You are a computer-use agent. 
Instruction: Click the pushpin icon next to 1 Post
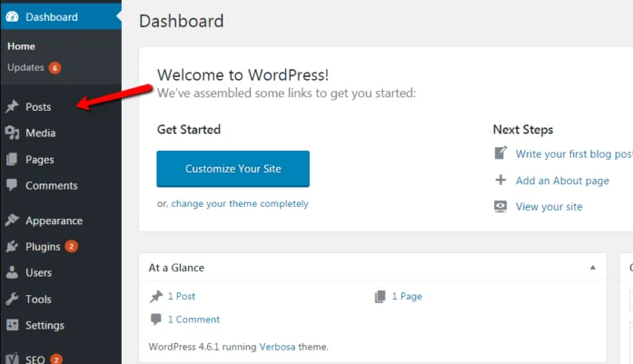(156, 297)
